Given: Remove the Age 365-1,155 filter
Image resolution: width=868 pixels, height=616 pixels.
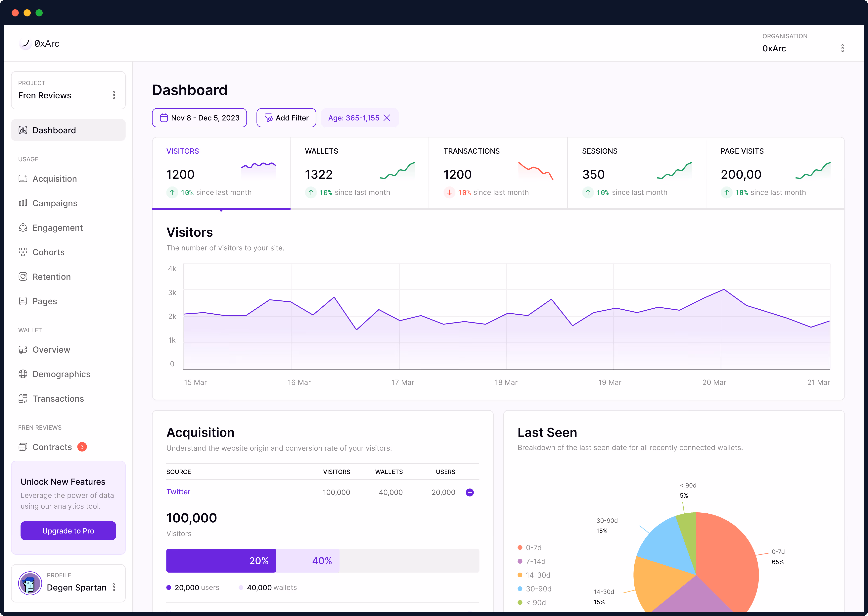Looking at the screenshot, I should pos(387,118).
